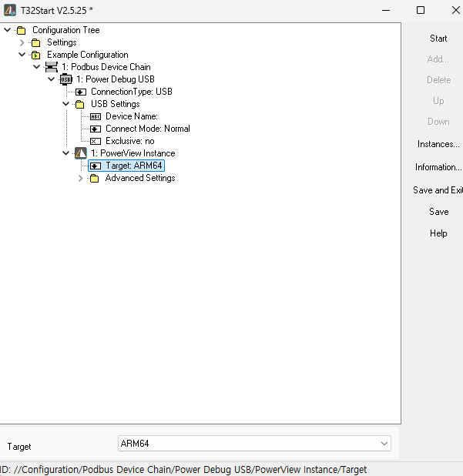Click the Power Debug USB device icon
Viewport: 463px width, 476px height.
point(66,79)
